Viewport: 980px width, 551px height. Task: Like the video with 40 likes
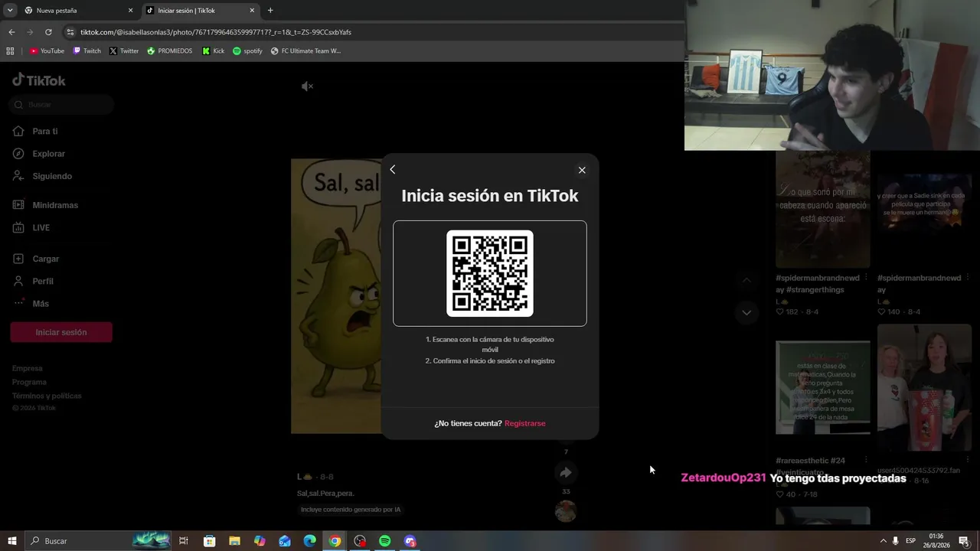(780, 494)
